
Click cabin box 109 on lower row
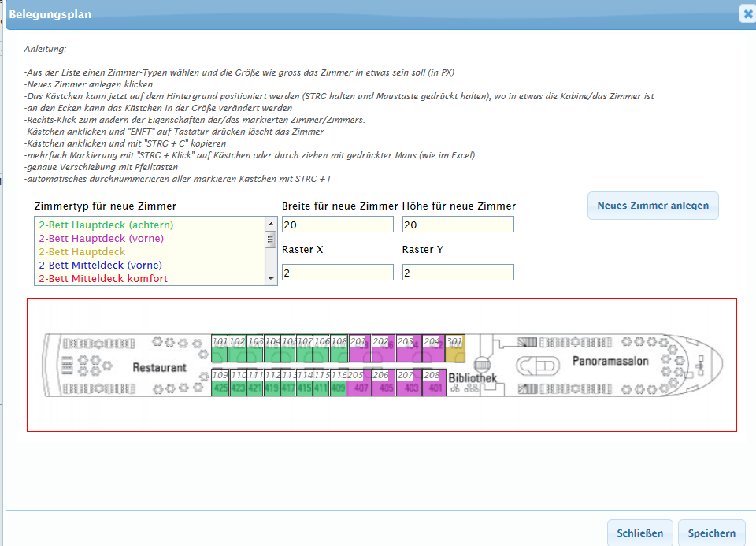[x=220, y=382]
